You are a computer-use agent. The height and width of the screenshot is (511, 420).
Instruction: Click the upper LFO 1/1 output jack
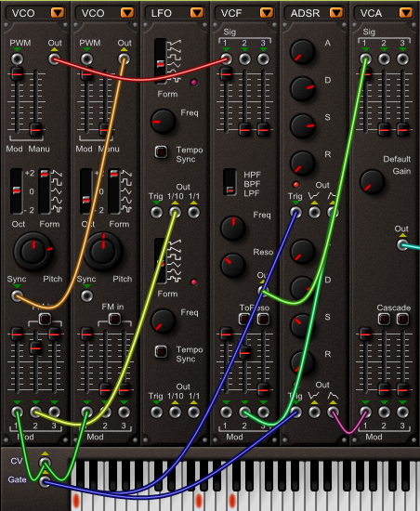193,213
